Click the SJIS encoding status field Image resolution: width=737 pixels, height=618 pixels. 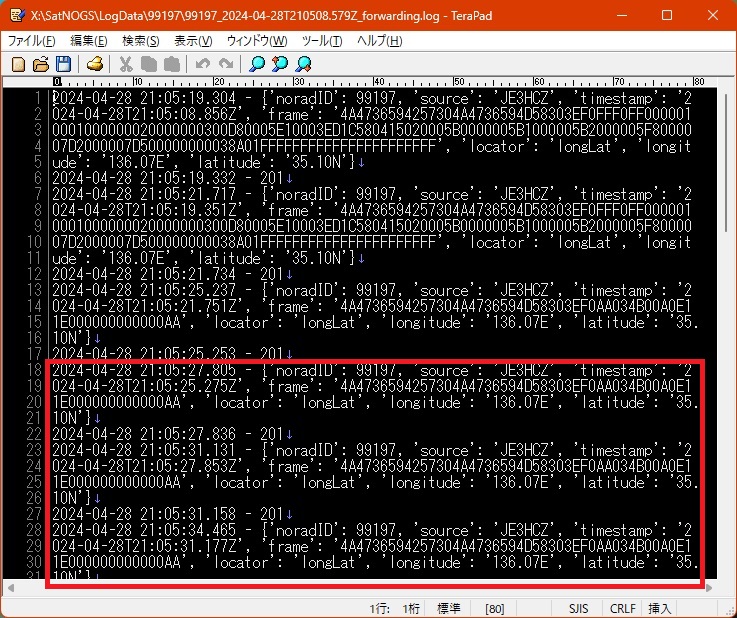click(x=579, y=607)
